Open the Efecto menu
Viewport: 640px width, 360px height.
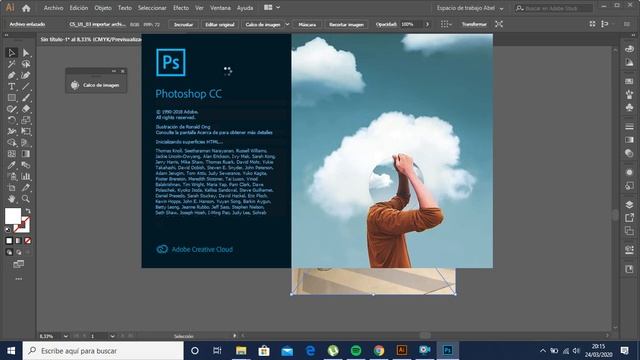[x=181, y=8]
